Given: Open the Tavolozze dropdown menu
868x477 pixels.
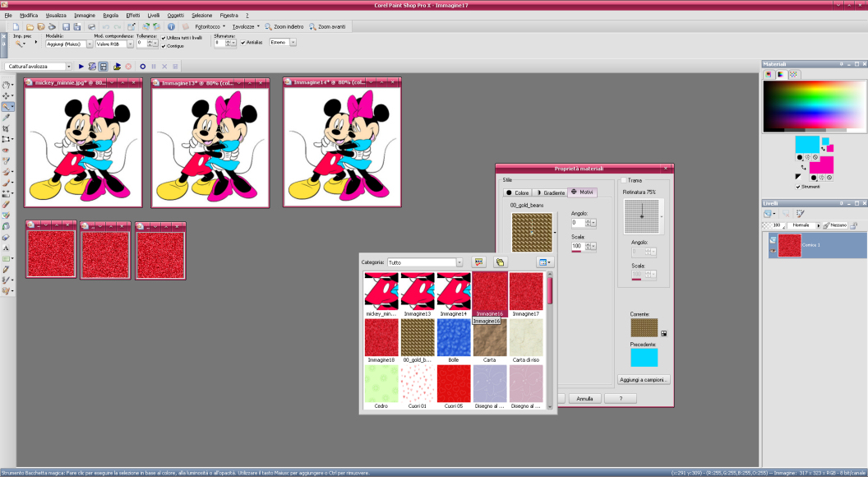Looking at the screenshot, I should coord(246,26).
